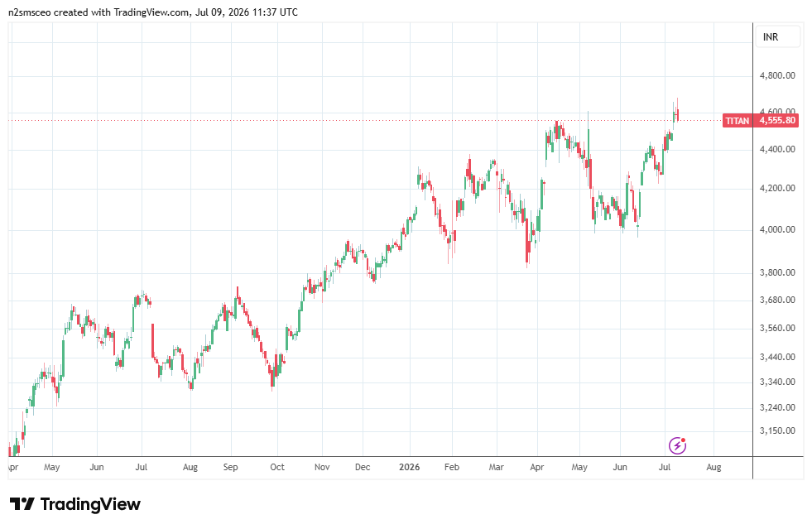This screenshot has height=529, width=812.
Task: Click the 4,000.00 price axis label
Action: click(776, 229)
